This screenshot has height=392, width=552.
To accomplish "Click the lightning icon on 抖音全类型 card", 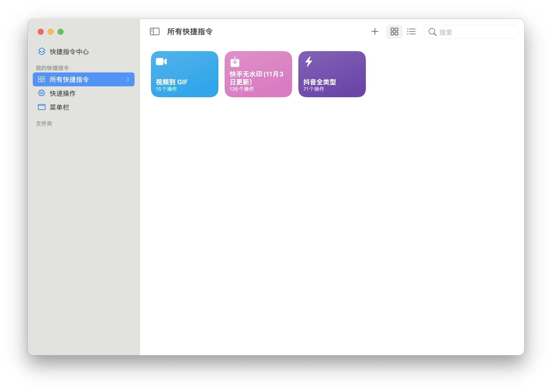I will (309, 62).
